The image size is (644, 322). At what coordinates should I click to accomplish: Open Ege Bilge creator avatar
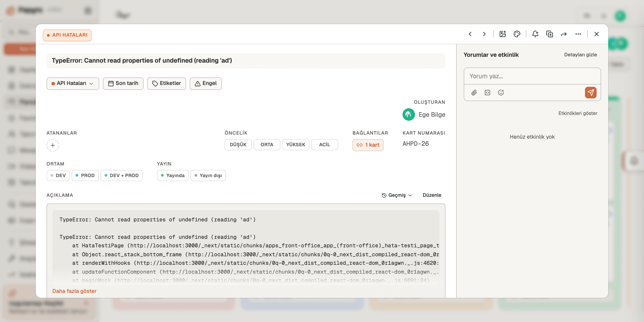409,114
